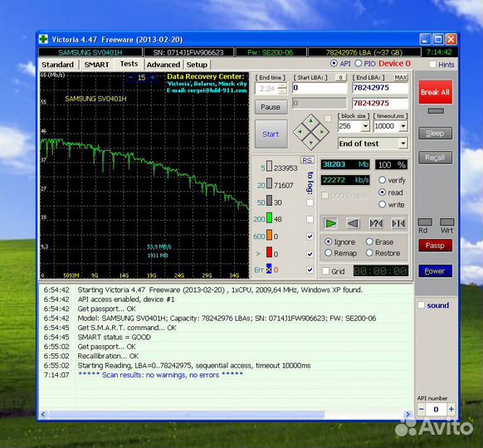Click the green cross Victoria app icon
Image resolution: width=483 pixels, height=448 pixels.
tap(43, 39)
